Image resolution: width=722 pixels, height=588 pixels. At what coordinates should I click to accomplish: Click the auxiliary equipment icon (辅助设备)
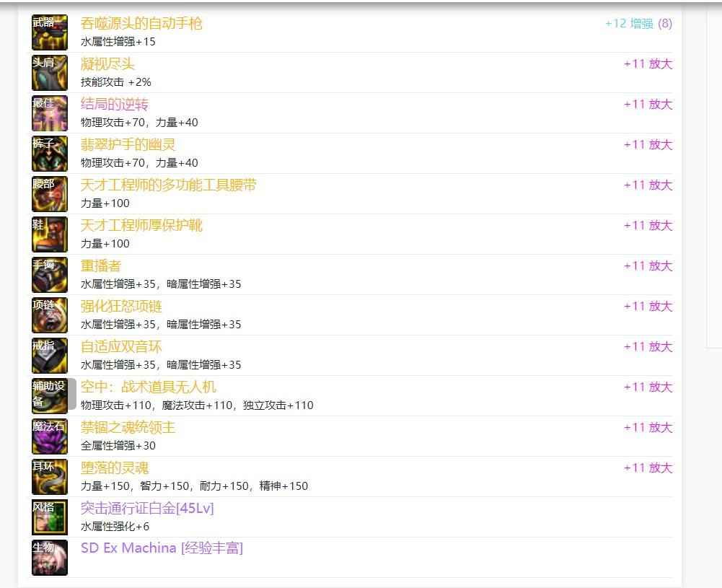pyautogui.click(x=50, y=396)
